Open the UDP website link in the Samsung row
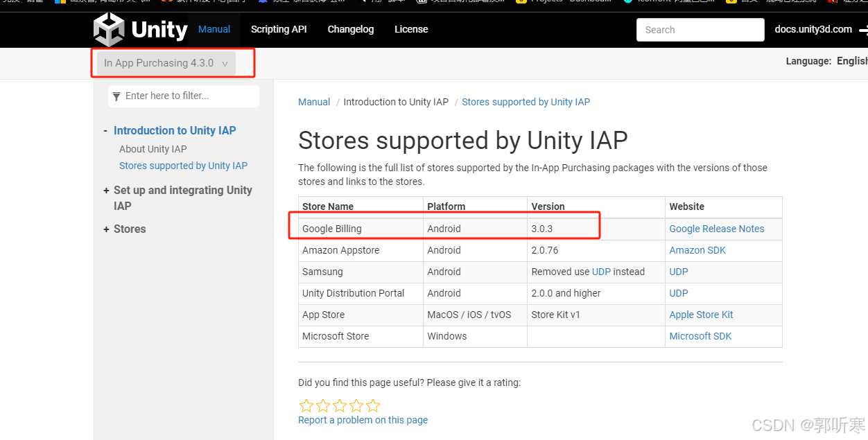The width and height of the screenshot is (868, 440). 679,272
